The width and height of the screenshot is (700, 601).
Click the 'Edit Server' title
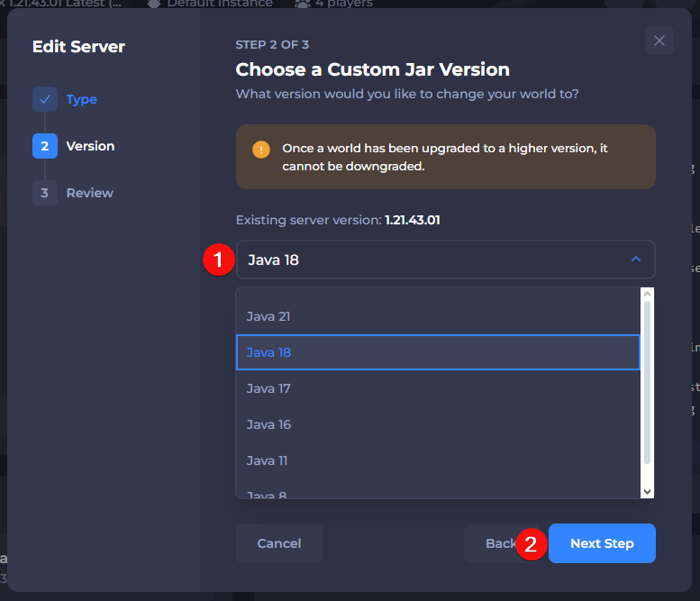[78, 47]
